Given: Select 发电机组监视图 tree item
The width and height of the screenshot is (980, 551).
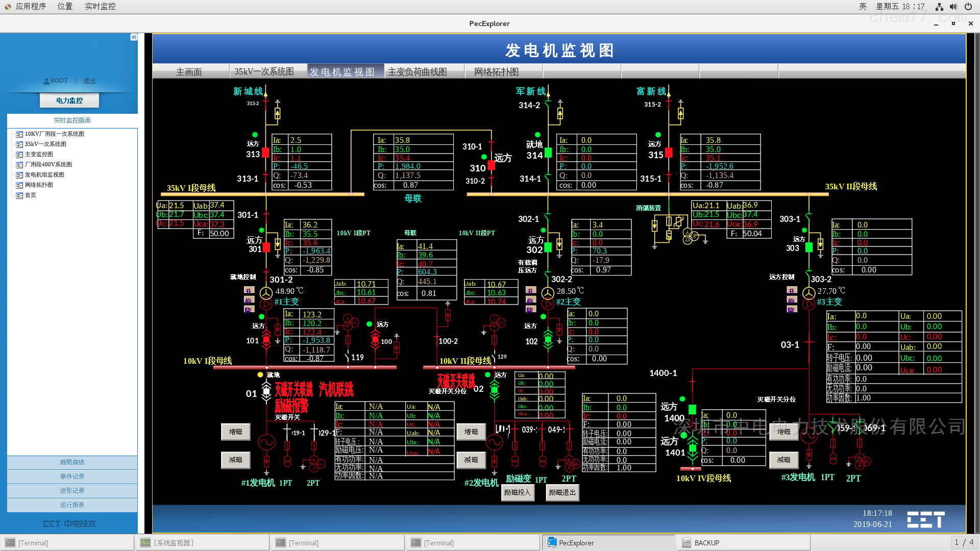Looking at the screenshot, I should [x=44, y=175].
